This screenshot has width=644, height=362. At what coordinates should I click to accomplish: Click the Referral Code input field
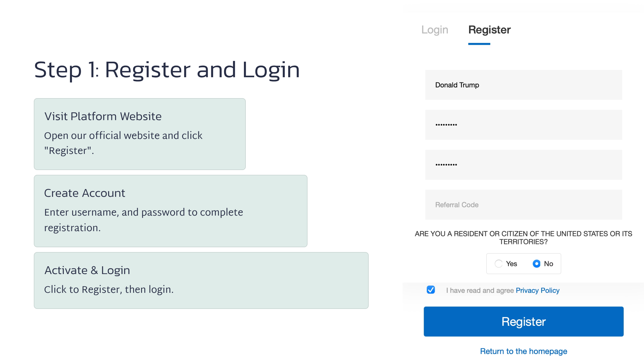pos(523,205)
